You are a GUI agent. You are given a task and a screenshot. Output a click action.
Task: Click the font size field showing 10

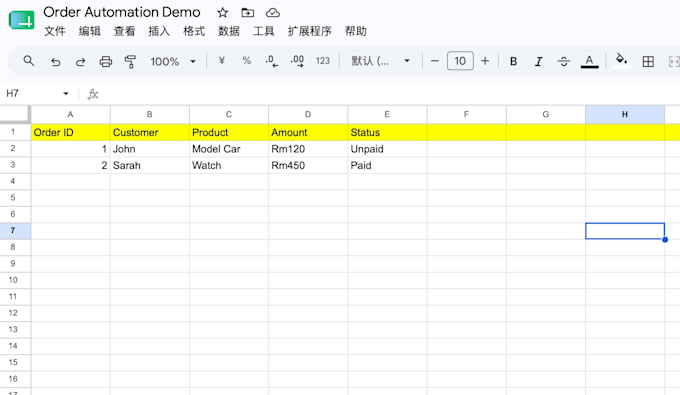tap(460, 61)
